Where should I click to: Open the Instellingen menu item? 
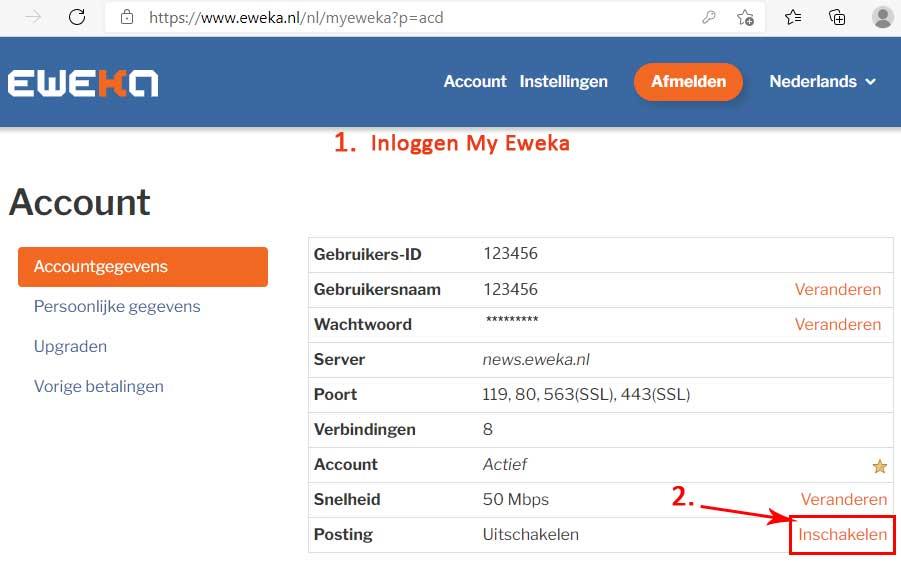[x=564, y=82]
